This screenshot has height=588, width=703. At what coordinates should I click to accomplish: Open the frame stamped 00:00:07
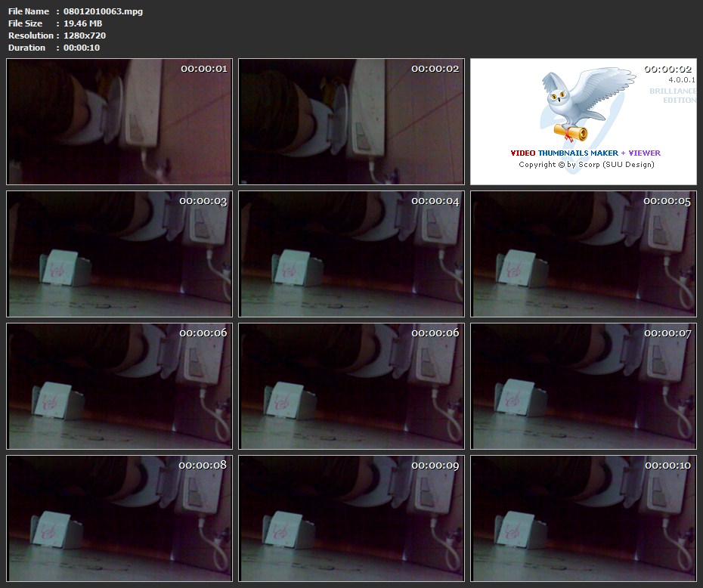click(584, 386)
